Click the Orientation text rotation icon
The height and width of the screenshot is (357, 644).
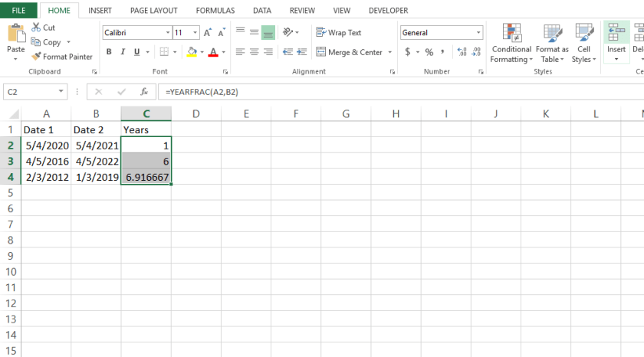(x=288, y=32)
